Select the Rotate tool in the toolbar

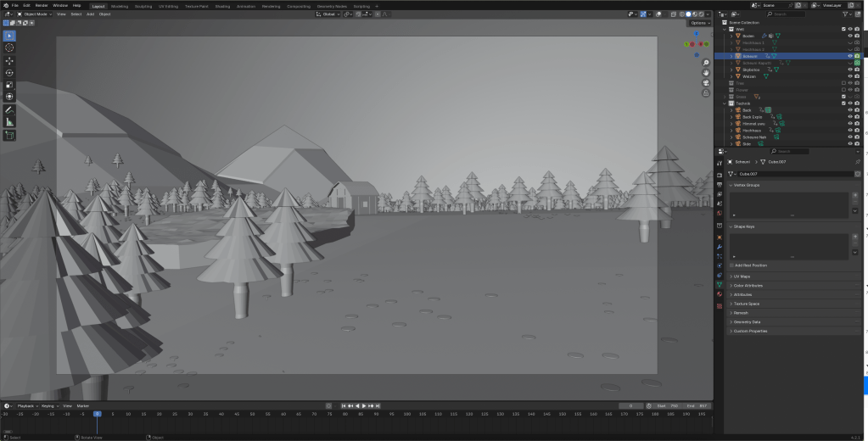click(9, 73)
